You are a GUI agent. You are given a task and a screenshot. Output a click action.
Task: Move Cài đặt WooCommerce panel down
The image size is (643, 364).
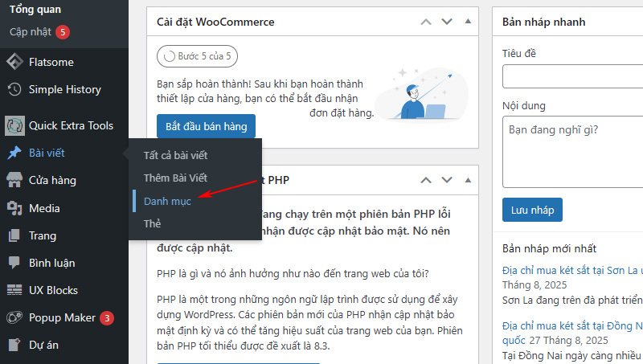click(x=447, y=22)
